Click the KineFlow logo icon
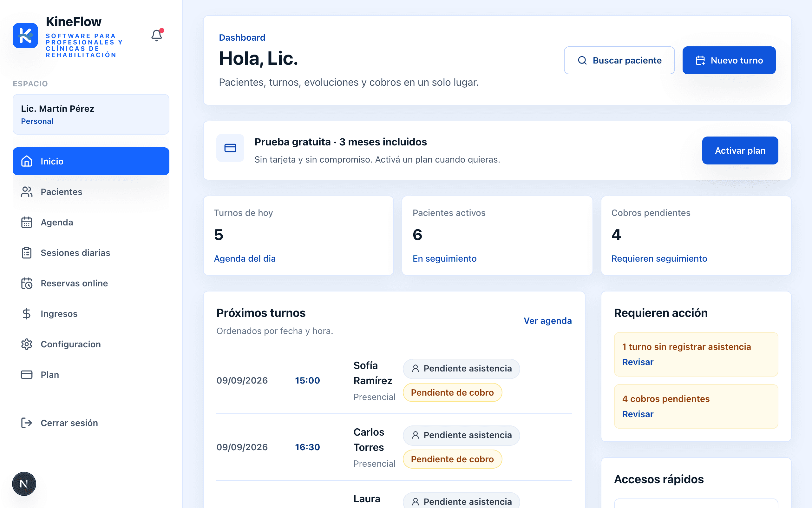The width and height of the screenshot is (812, 508). tap(25, 36)
